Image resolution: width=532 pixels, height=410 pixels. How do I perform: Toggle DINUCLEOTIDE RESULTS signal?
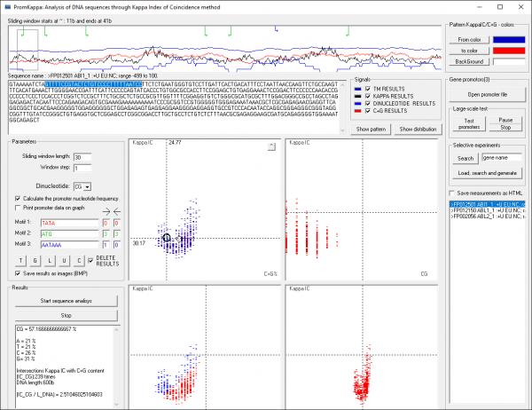pyautogui.click(x=368, y=103)
